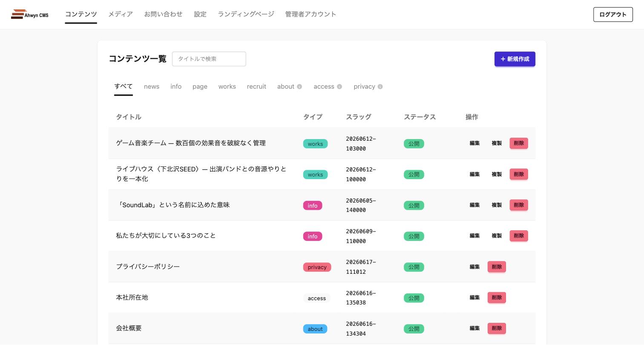Click the title 私たちが大切にしている3つのこと
Image resolution: width=644 pixels, height=345 pixels.
point(166,236)
